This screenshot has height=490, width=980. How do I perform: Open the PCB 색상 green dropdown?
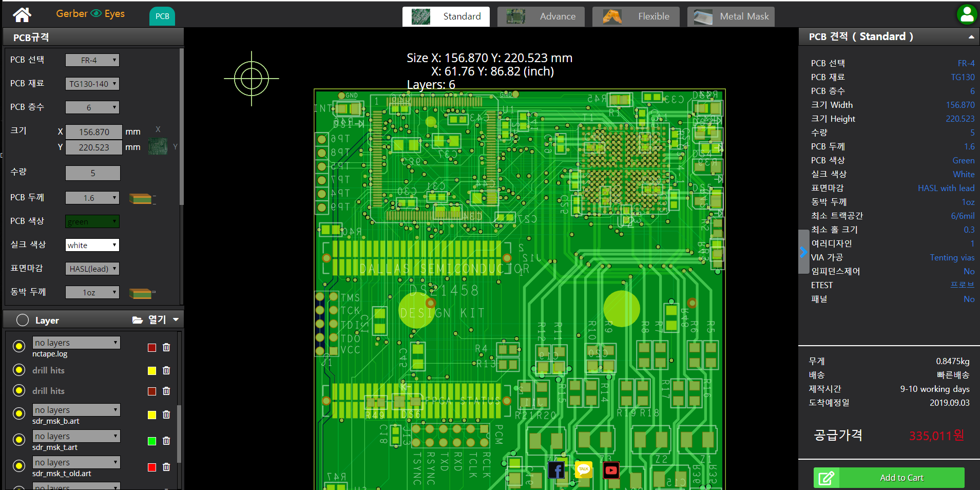point(92,221)
